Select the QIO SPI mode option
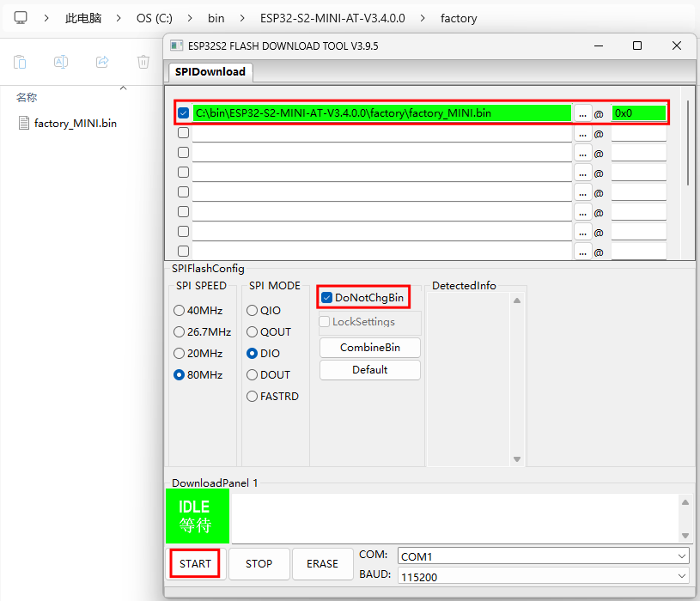This screenshot has width=700, height=601. 252,311
